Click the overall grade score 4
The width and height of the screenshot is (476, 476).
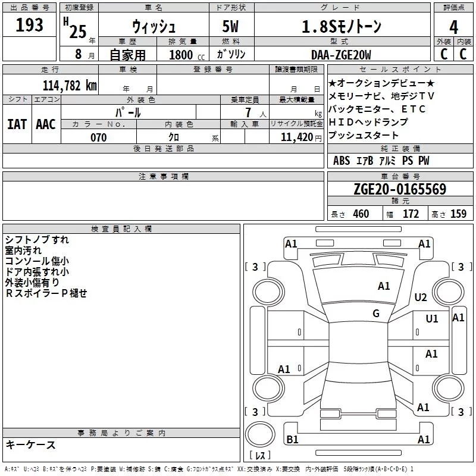[x=453, y=27]
